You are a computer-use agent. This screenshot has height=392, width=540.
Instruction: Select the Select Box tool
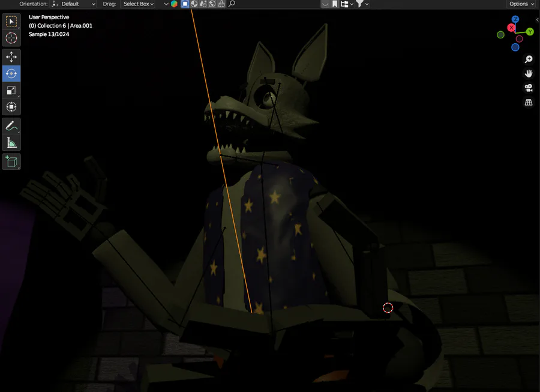tap(11, 22)
